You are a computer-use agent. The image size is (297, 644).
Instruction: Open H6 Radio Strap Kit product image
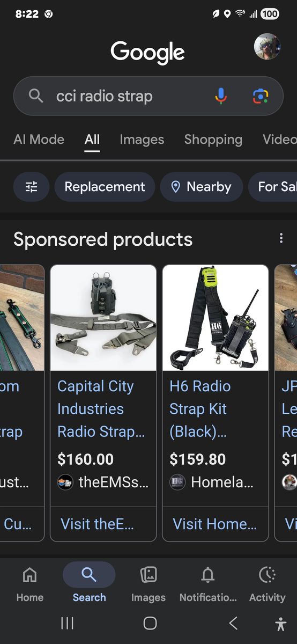coord(216,318)
